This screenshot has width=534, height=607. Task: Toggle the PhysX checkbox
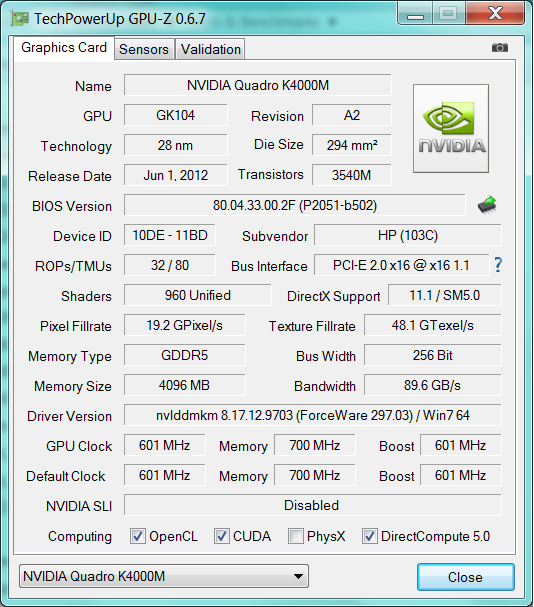[295, 536]
